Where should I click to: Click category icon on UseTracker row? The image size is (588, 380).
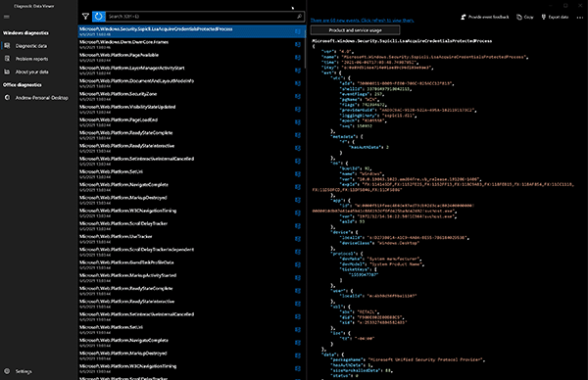(x=298, y=239)
